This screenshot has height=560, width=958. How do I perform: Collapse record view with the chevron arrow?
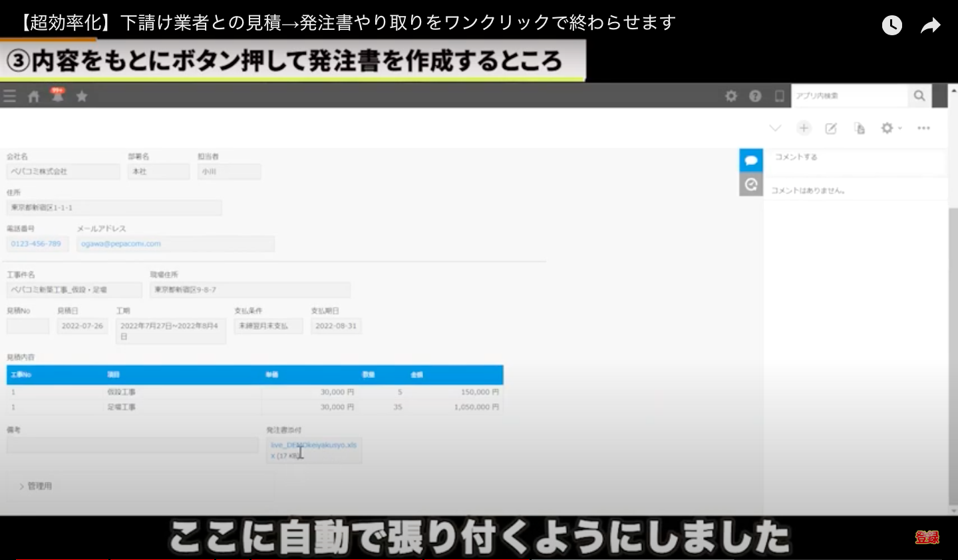tap(775, 128)
